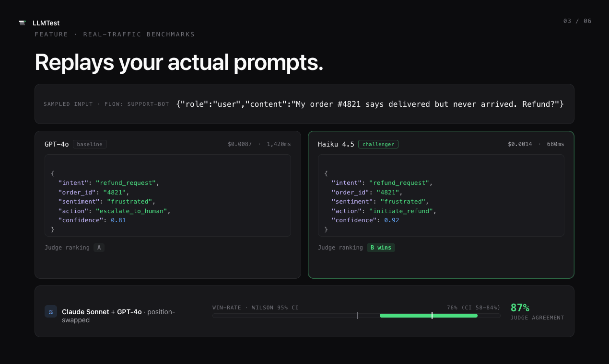Click the scales judge icon
Screen dimensions: 609x364
tap(51, 311)
